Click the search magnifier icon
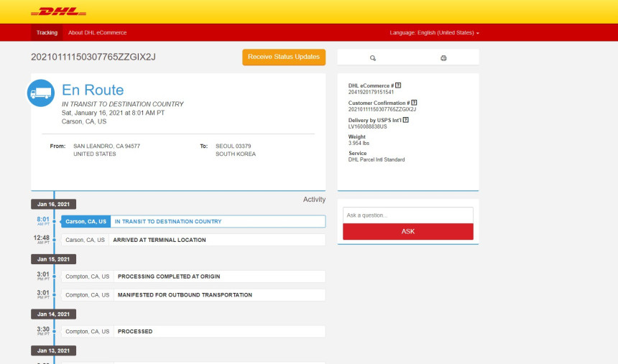Screen dimensions: 618x364 pos(373,58)
